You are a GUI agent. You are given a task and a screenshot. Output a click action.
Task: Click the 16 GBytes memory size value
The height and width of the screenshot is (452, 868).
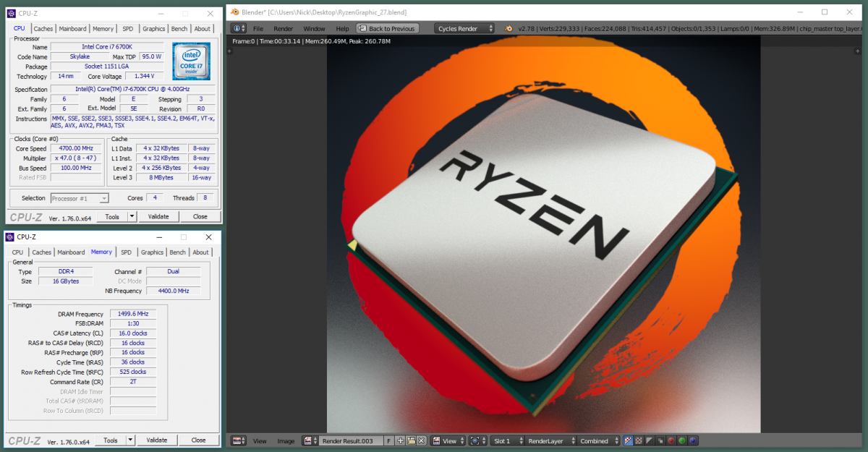[x=65, y=281]
